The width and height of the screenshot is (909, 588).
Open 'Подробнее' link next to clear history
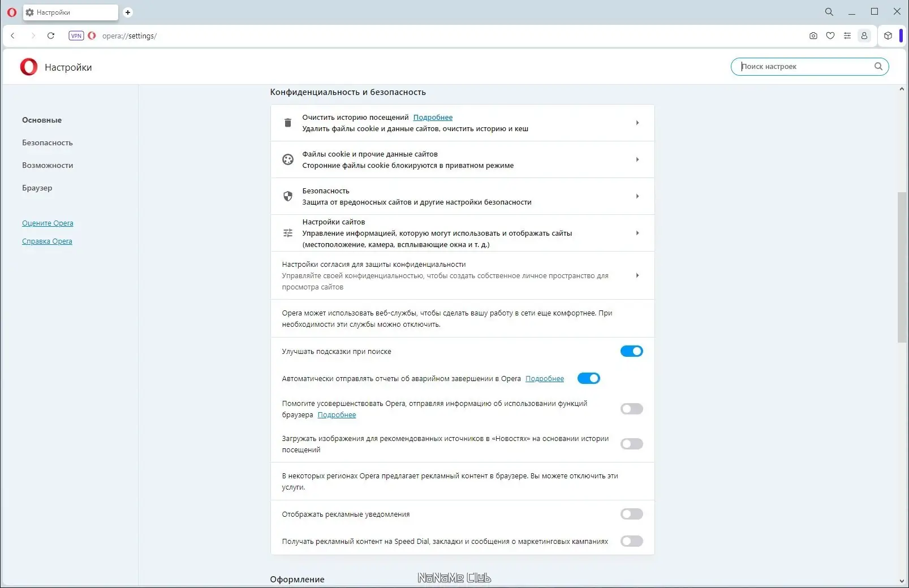pyautogui.click(x=433, y=118)
